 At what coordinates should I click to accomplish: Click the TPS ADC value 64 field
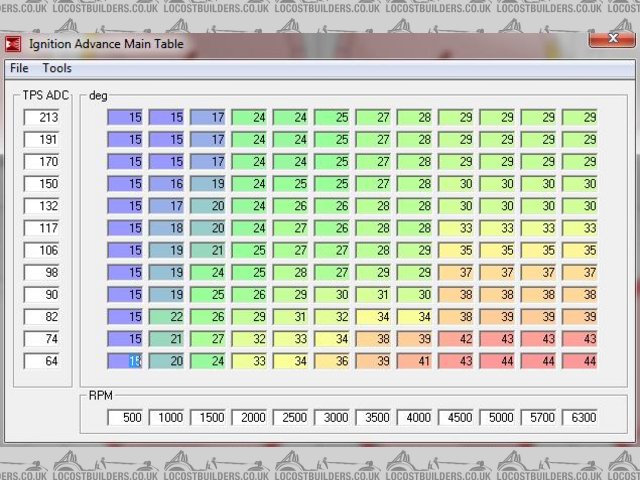pyautogui.click(x=42, y=360)
